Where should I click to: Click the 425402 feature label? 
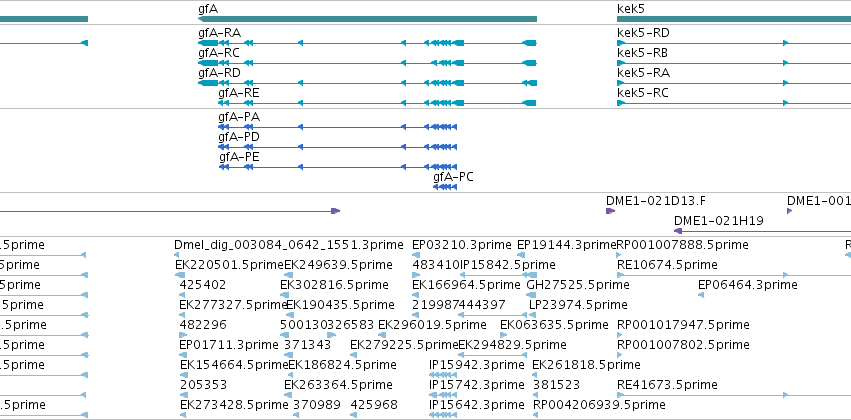[202, 285]
